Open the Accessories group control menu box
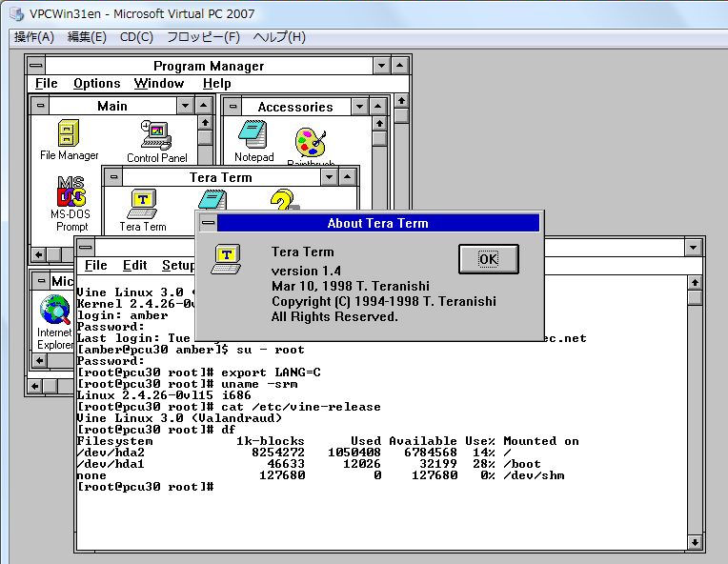The image size is (728, 564). [x=233, y=107]
